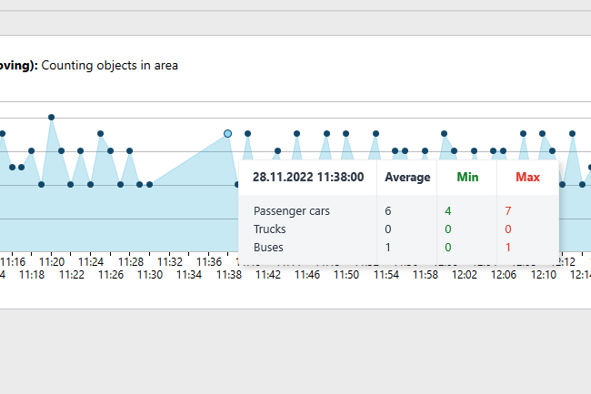Click the green Min column header

(467, 177)
